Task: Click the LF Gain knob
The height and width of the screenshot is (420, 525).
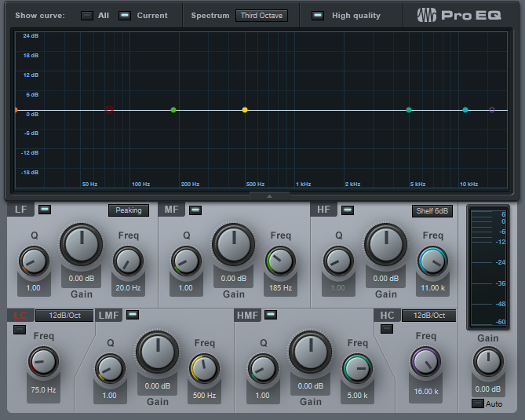Action: (x=82, y=244)
